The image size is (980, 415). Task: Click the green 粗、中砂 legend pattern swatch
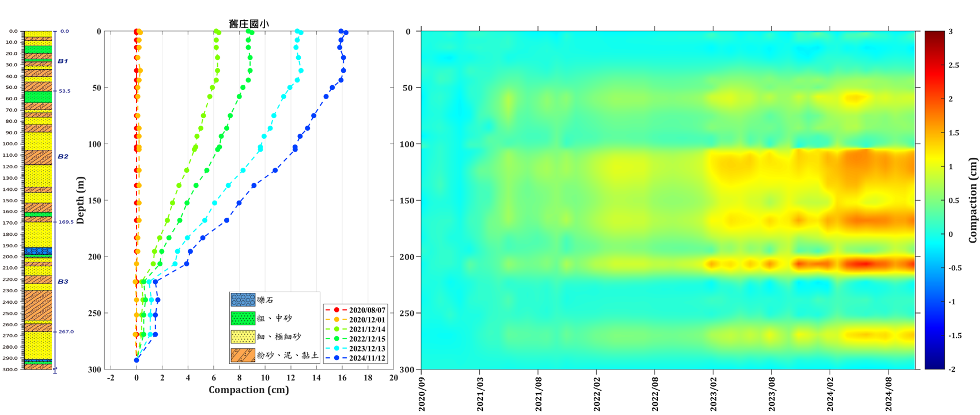coord(243,318)
